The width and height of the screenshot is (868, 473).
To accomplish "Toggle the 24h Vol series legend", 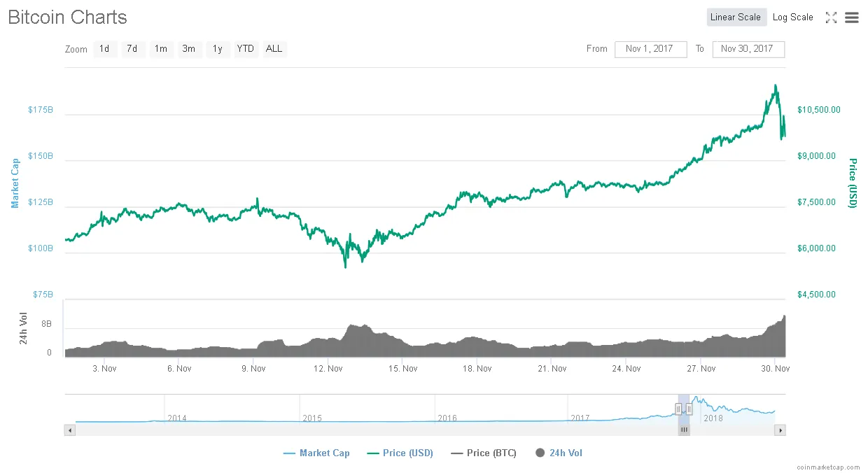I will pyautogui.click(x=559, y=453).
